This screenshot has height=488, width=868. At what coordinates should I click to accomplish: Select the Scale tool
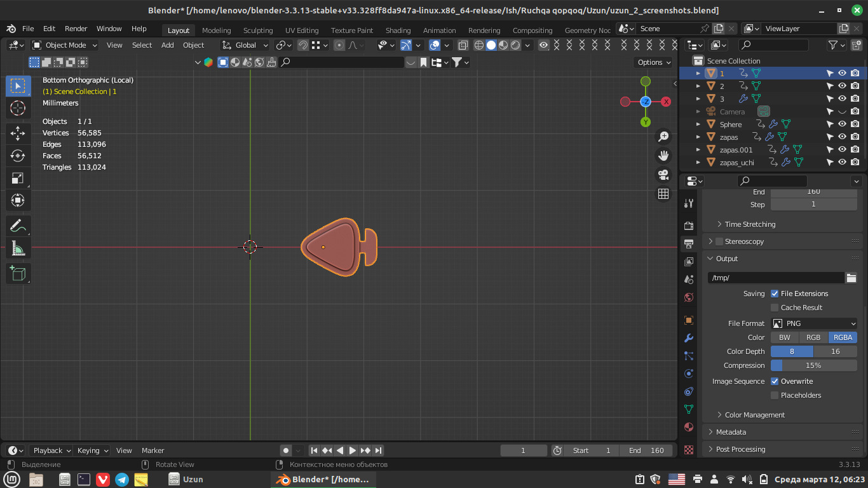pos(18,179)
